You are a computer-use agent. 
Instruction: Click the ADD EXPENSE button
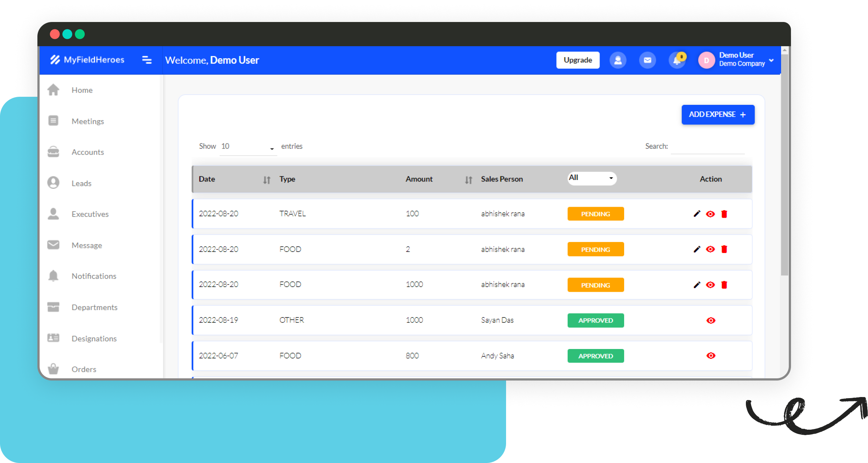718,114
